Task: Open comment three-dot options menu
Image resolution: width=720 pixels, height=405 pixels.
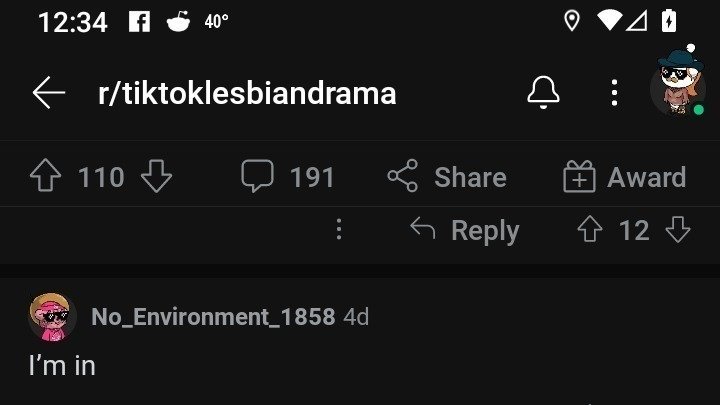Action: coord(339,230)
